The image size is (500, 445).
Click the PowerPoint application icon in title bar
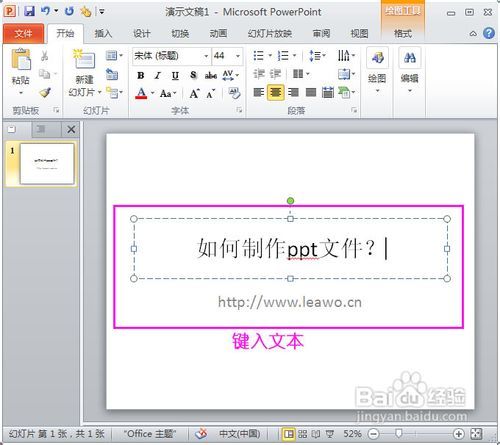tap(10, 11)
